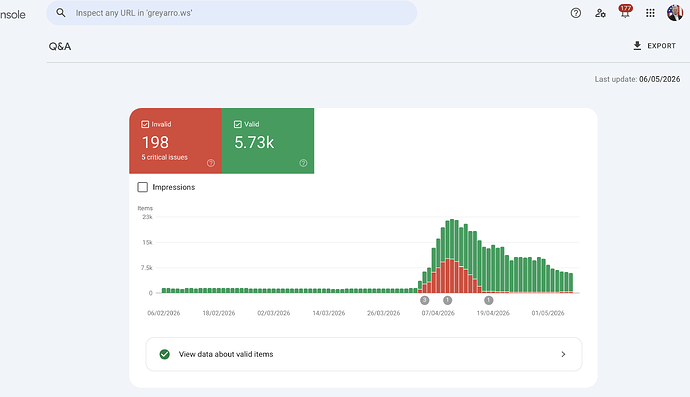The image size is (690, 397).
Task: Click green checkmark icon beside valid items
Action: pos(165,354)
